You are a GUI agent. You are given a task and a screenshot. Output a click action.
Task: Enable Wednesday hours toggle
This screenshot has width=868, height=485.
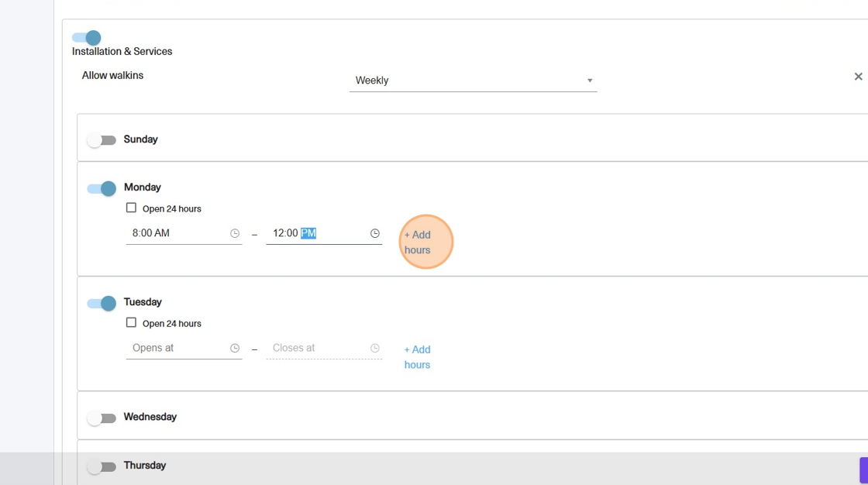[x=102, y=418]
